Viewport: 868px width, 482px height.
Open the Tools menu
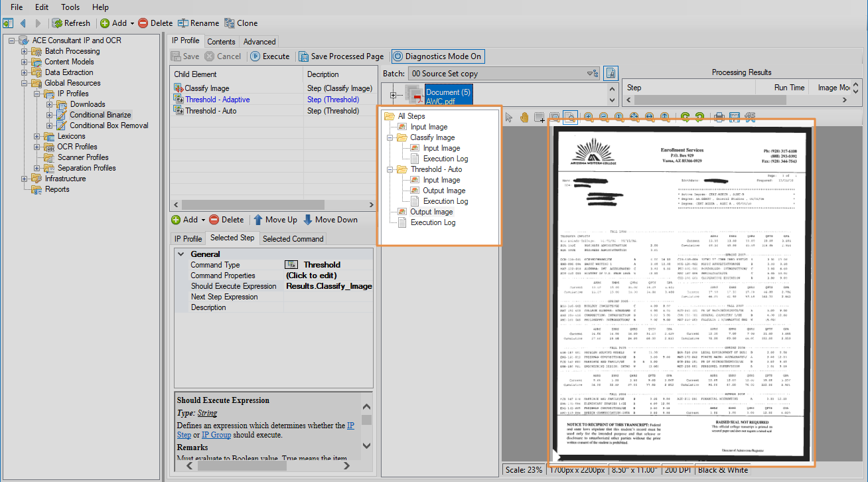pyautogui.click(x=70, y=7)
